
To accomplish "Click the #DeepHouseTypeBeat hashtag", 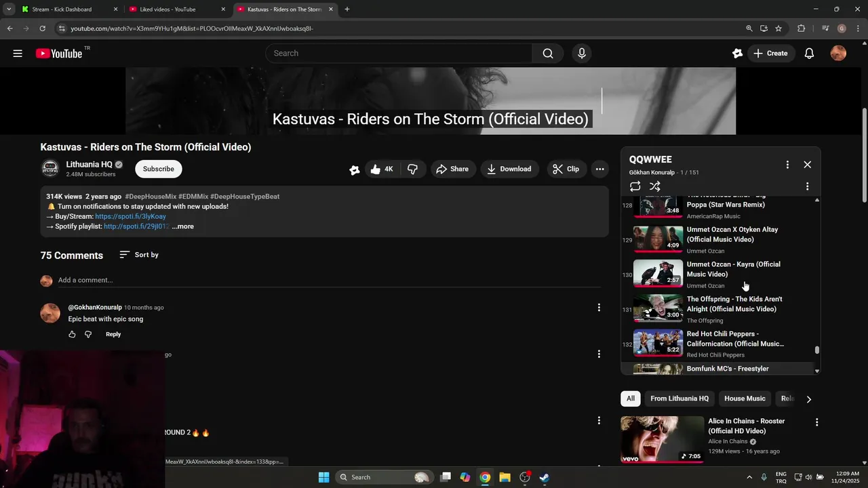I will (245, 197).
